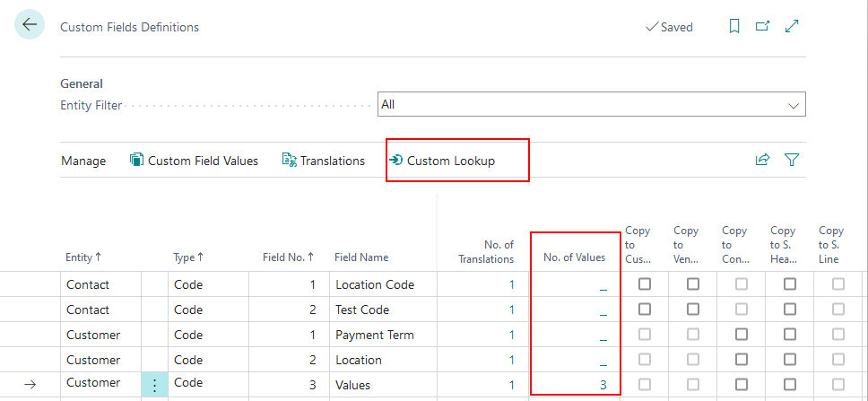Toggle Copy to Vendor for Test Code row
The width and height of the screenshot is (868, 401).
(x=692, y=309)
